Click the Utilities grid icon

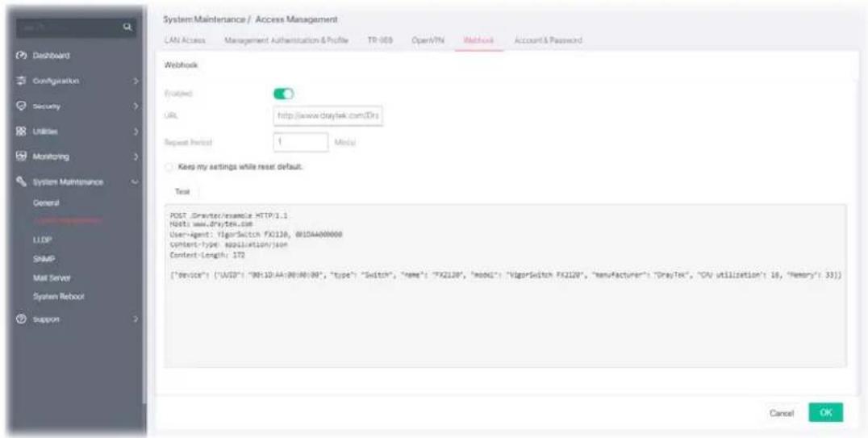click(x=21, y=131)
